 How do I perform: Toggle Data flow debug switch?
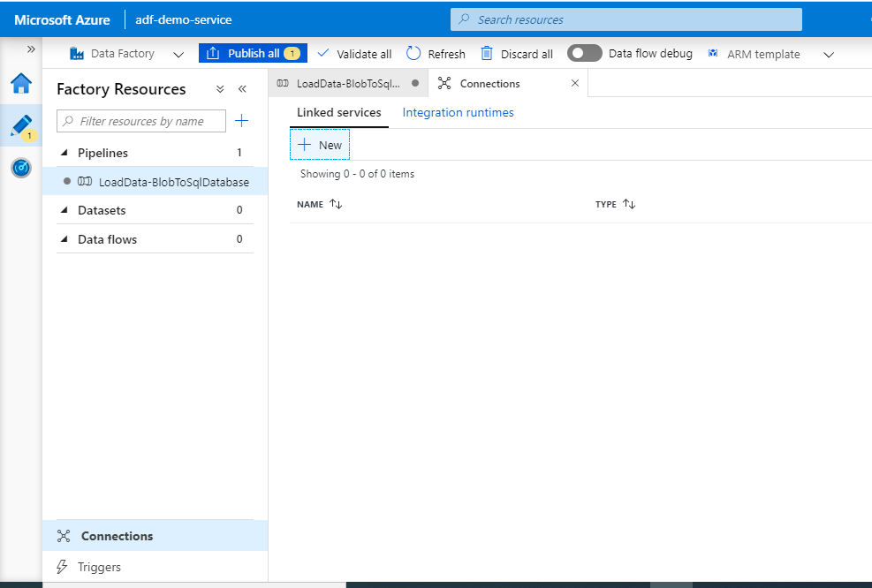pyautogui.click(x=585, y=53)
